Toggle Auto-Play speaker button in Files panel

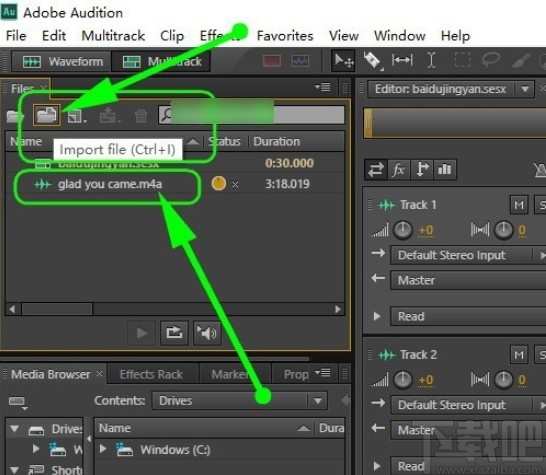pos(207,333)
